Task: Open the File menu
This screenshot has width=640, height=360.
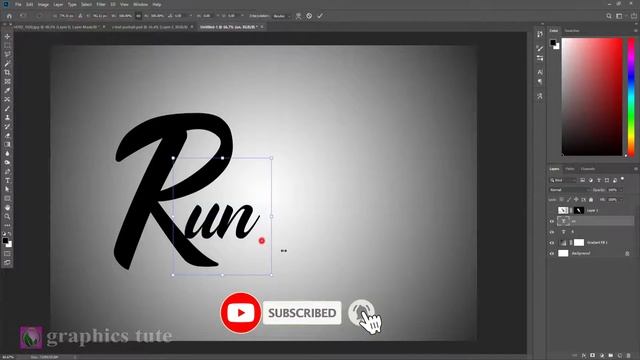Action: point(18,4)
